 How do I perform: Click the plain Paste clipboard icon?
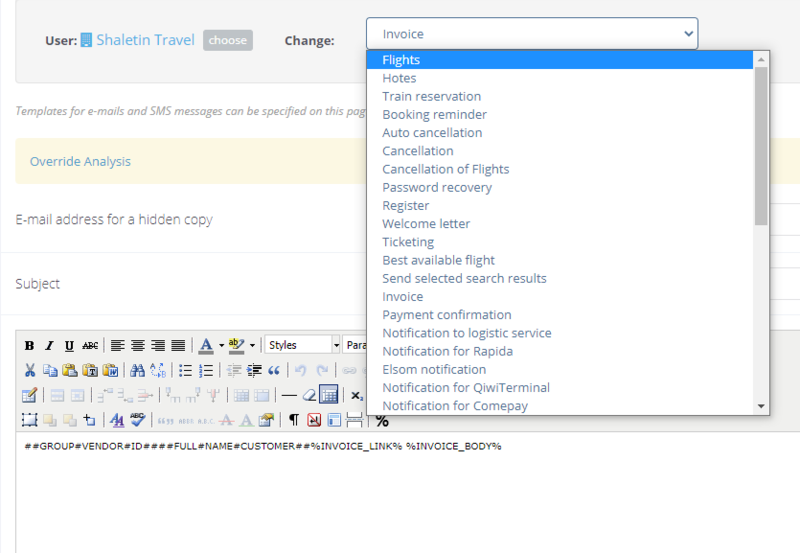70,370
